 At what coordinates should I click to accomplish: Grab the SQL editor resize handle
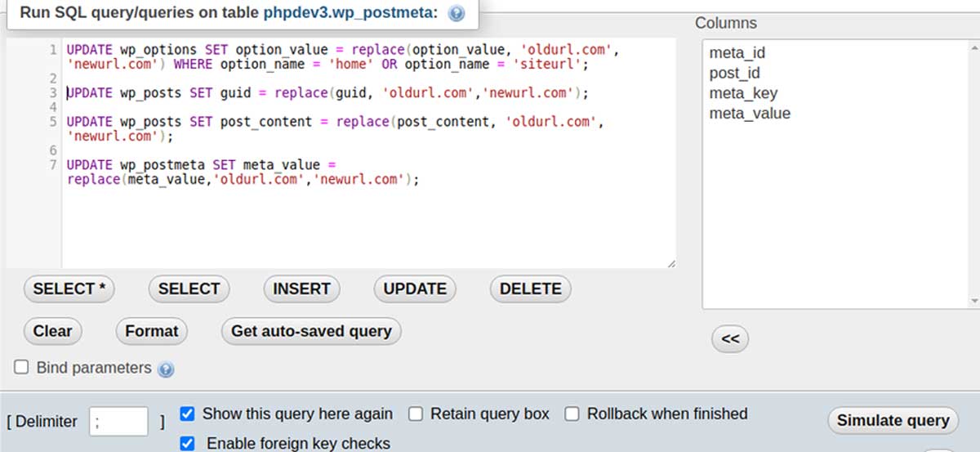670,262
